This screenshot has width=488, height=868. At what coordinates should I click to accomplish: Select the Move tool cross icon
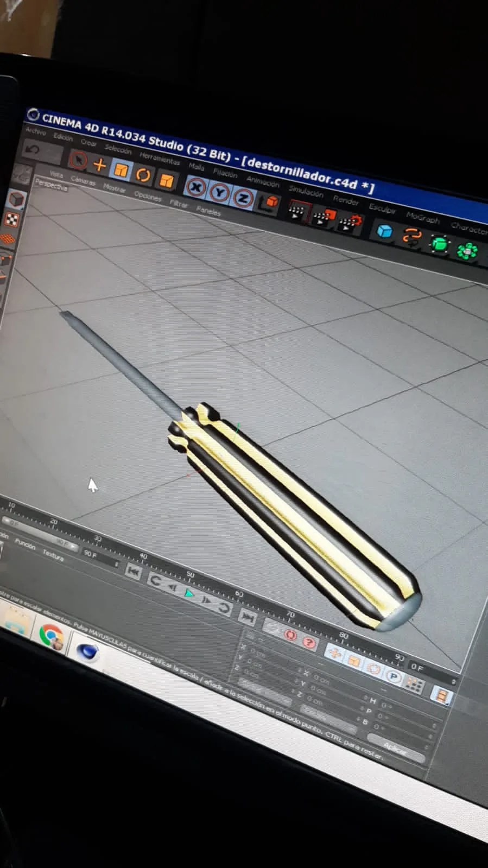[x=99, y=164]
